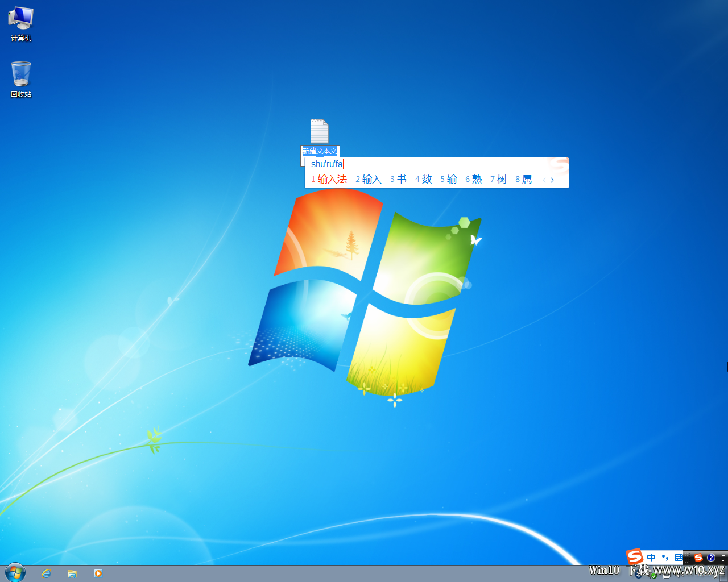Screen dimensions: 728x582
Task: Choose candidate 4 数
Action: [423, 180]
